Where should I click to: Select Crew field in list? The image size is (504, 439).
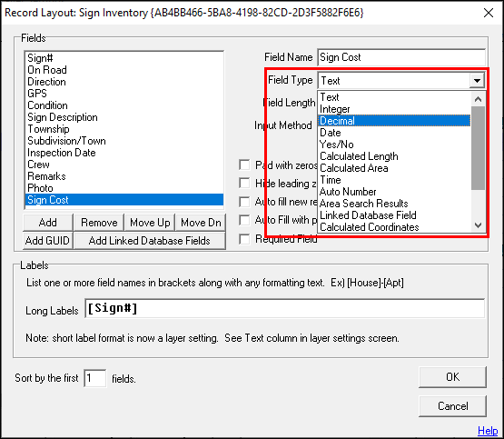click(124, 165)
